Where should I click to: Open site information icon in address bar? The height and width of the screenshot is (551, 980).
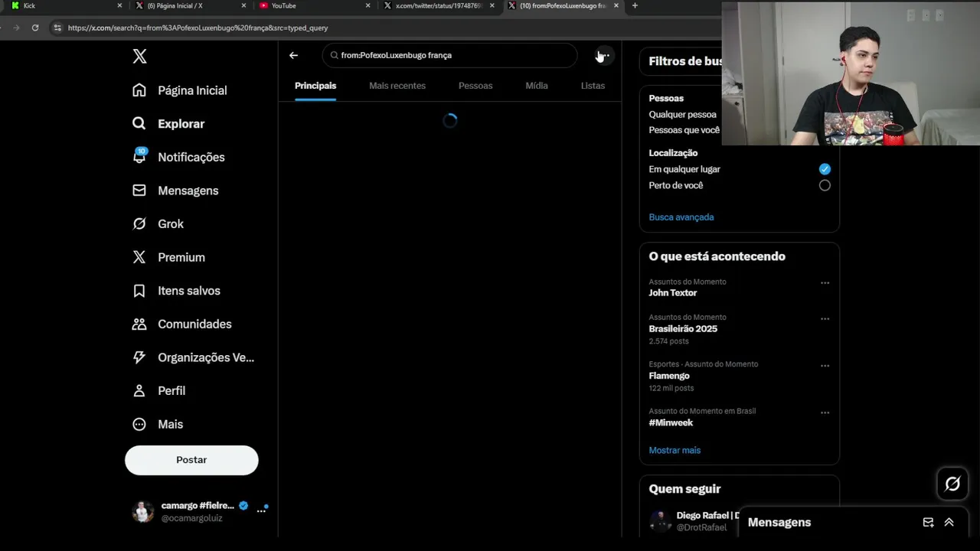(57, 28)
